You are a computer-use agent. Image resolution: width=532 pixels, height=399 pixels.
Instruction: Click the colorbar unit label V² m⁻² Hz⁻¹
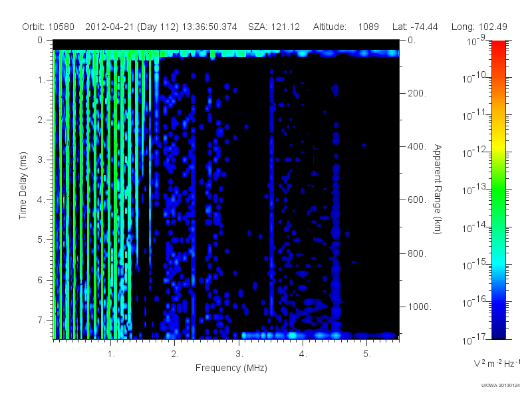point(497,363)
